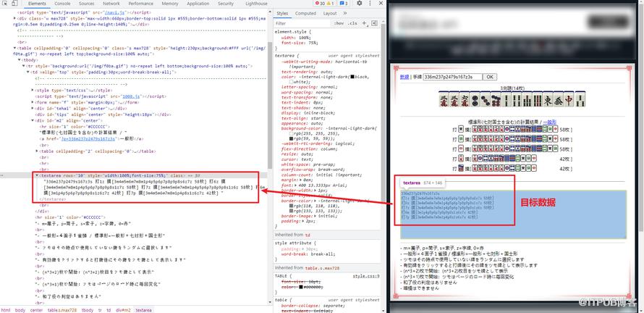Click the rgb(59, 59, 59) background swatch
644x313 pixels.
[291, 138]
